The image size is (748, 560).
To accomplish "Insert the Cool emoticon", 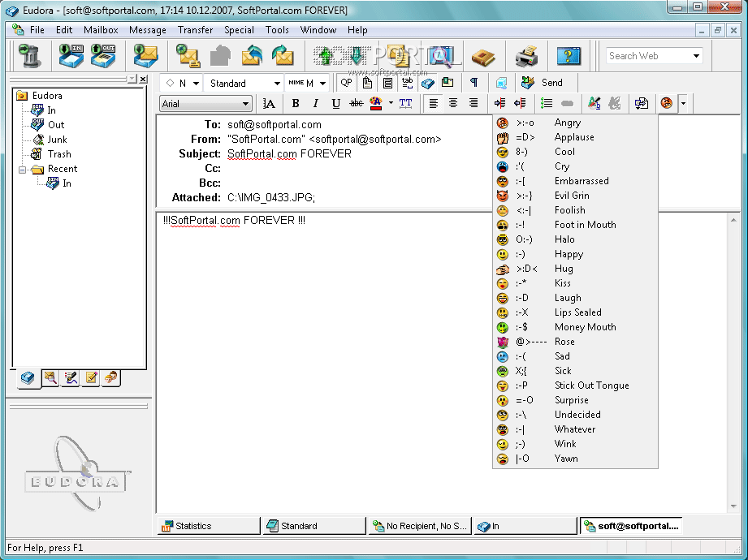I will pyautogui.click(x=575, y=152).
